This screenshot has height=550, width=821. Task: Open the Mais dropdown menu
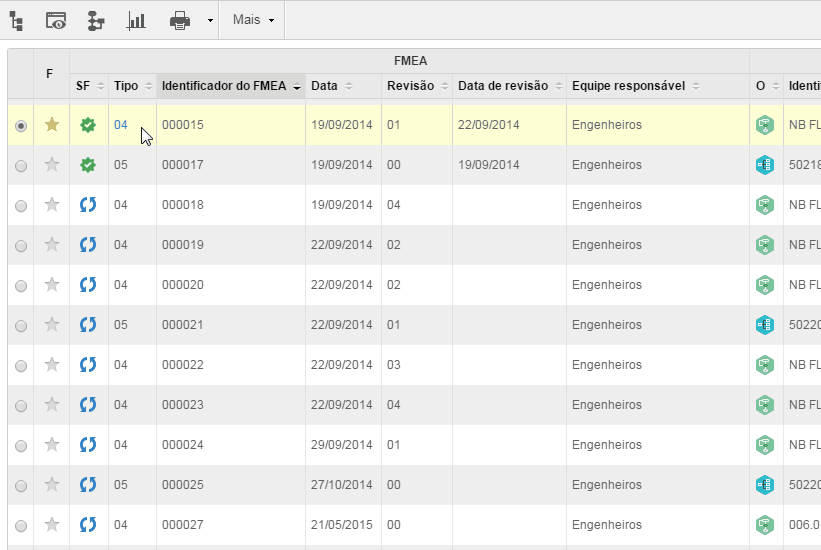click(252, 20)
